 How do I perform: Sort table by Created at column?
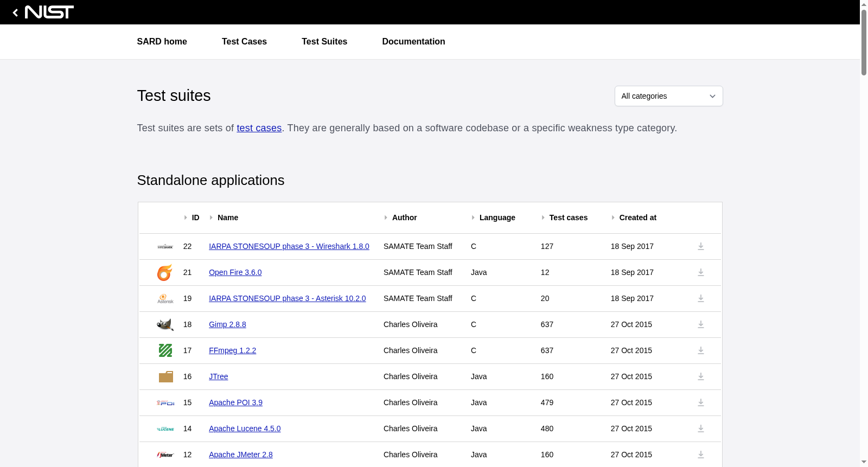[x=634, y=217]
